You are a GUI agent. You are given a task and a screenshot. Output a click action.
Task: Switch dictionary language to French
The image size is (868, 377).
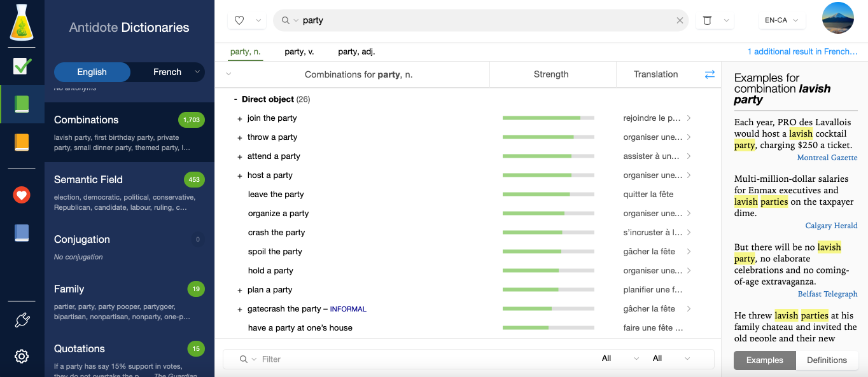point(167,72)
